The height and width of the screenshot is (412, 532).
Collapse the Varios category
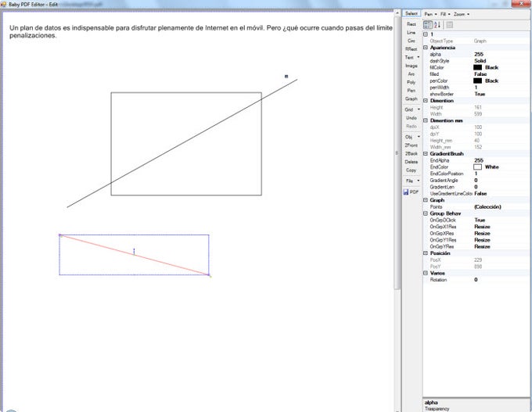[426, 273]
